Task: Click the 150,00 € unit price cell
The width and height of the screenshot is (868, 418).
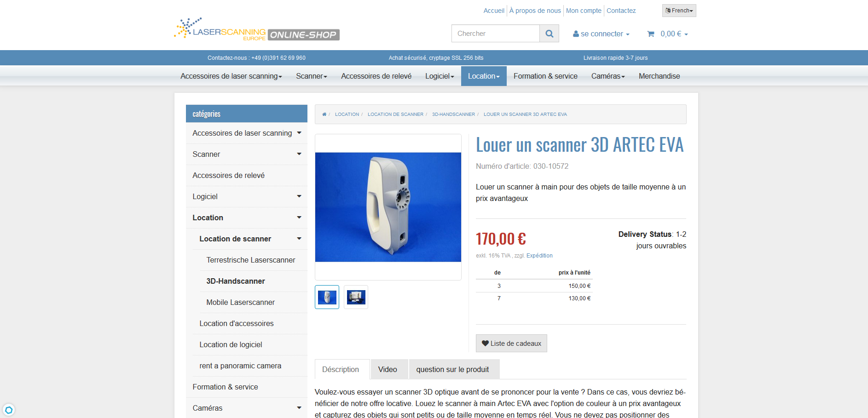Action: pos(579,286)
